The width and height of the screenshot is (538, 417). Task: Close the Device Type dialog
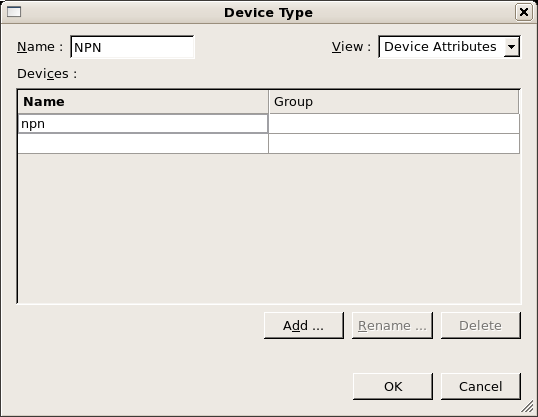point(524,12)
